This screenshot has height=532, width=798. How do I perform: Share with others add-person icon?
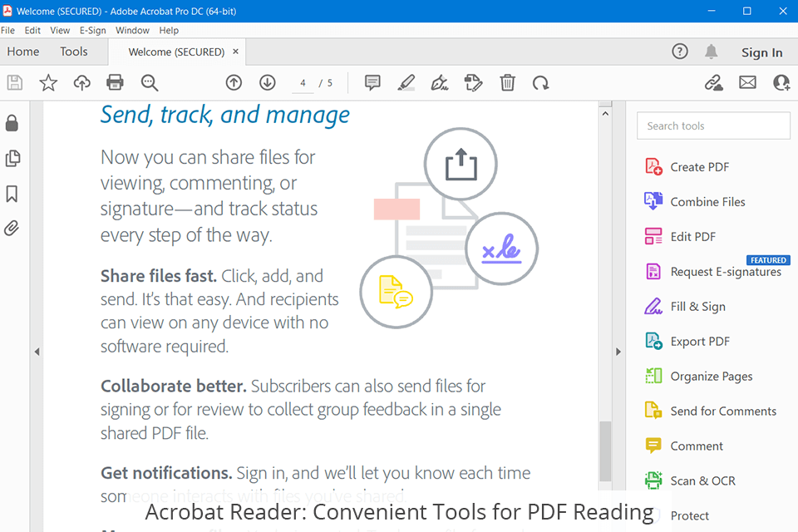(x=781, y=82)
